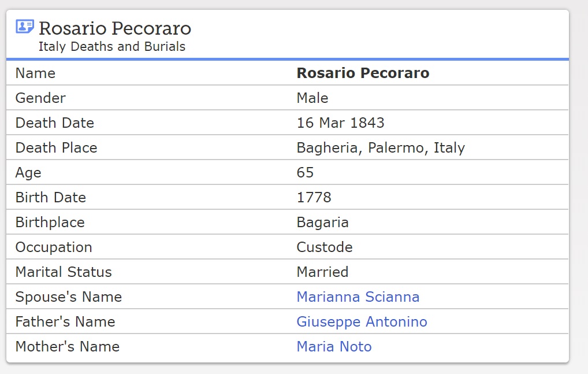The height and width of the screenshot is (374, 588).
Task: Click the Married marital status value
Action: pos(322,272)
